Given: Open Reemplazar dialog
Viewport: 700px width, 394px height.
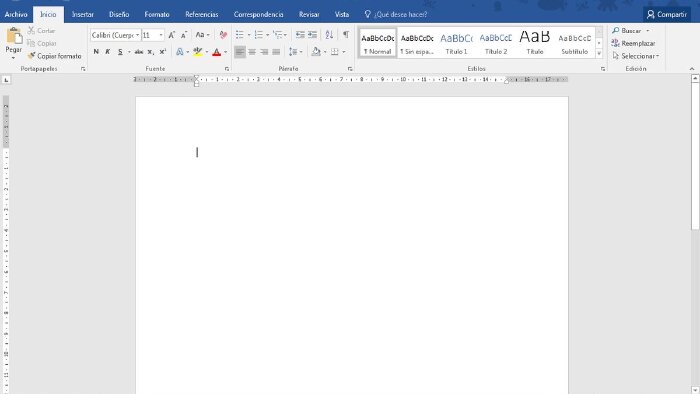Looking at the screenshot, I should pyautogui.click(x=633, y=43).
